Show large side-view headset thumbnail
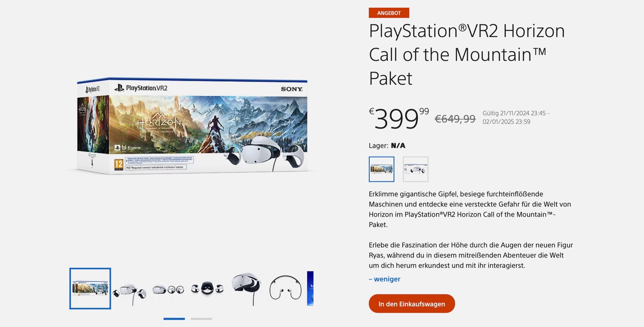 pos(247,287)
